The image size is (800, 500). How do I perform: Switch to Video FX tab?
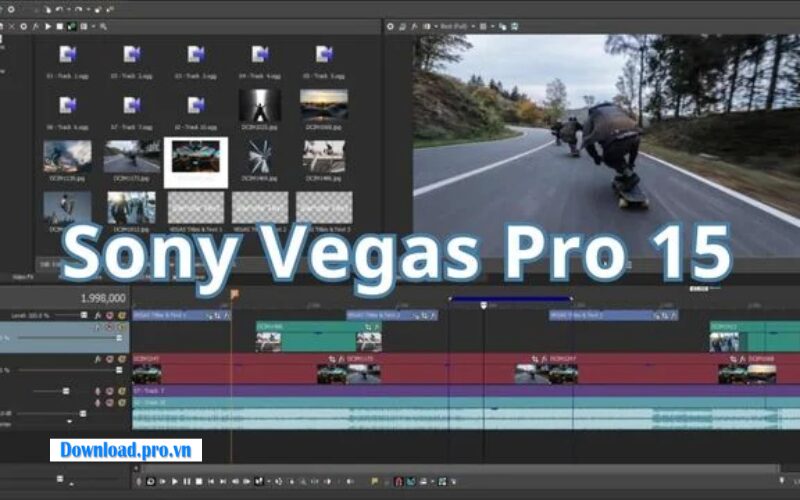(23, 277)
